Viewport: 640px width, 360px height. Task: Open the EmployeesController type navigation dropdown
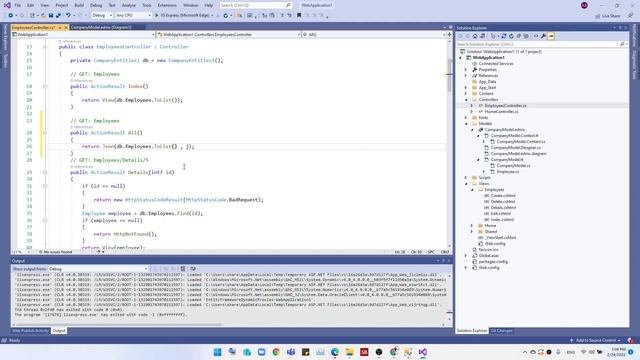point(229,35)
